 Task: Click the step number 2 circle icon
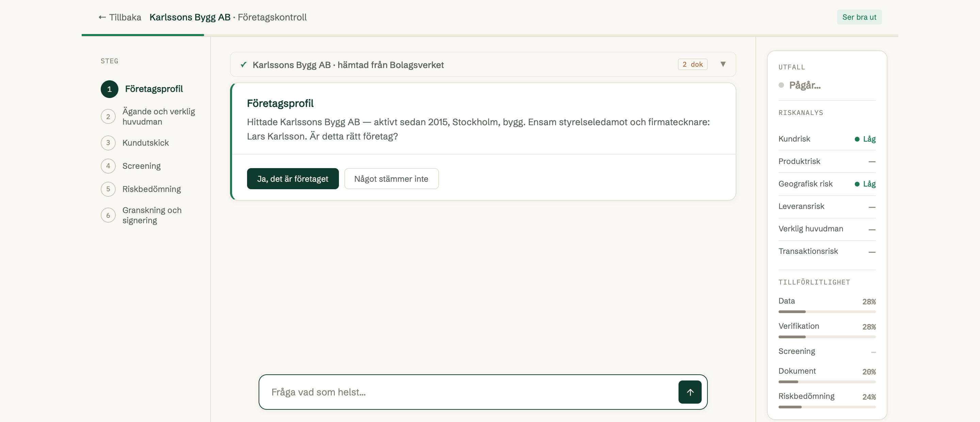point(108,116)
